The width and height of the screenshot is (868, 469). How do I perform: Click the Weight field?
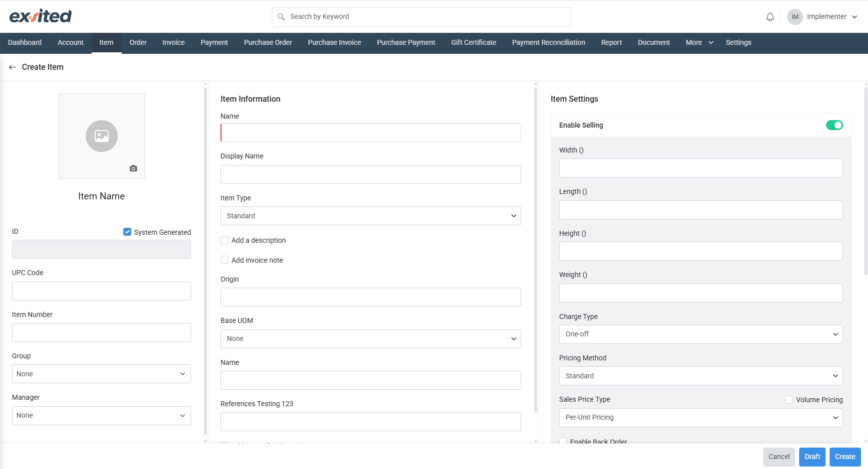701,293
